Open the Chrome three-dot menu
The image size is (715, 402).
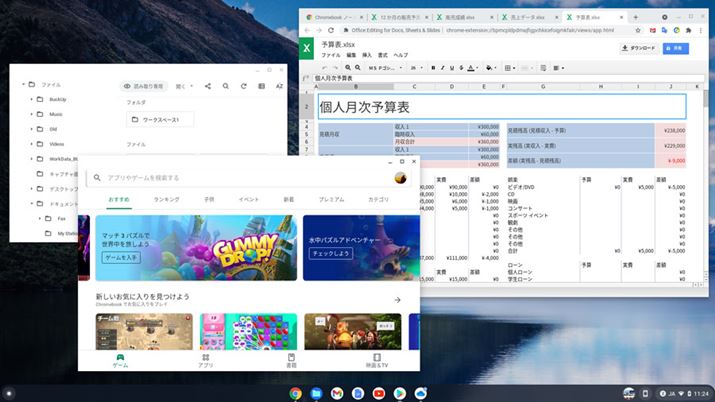pyautogui.click(x=700, y=31)
